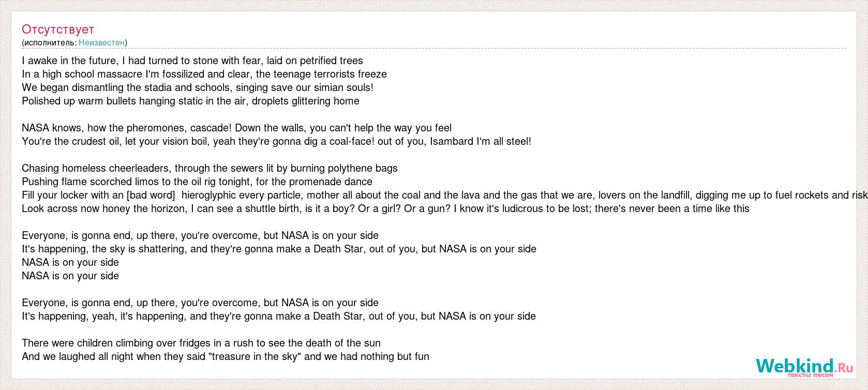The height and width of the screenshot is (390, 868).
Task: Select the song title Отсутствует
Action: (x=58, y=29)
